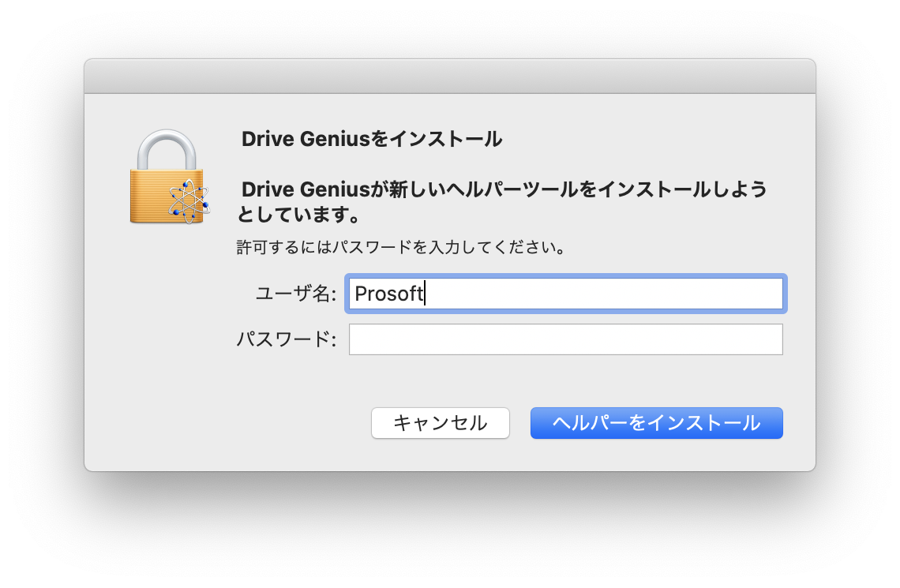Select the empty パスワード field

pyautogui.click(x=565, y=339)
